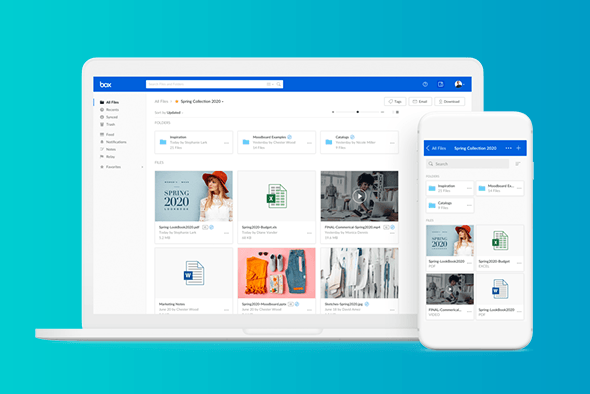The image size is (590, 394).
Task: Play the FINAL-Commercial-Spring2020.mp4 video
Action: click(359, 196)
